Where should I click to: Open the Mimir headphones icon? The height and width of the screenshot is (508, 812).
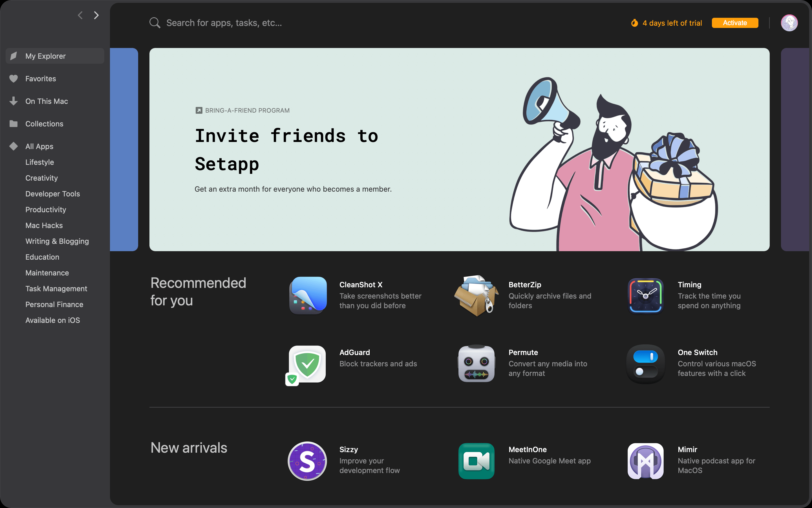point(646,461)
